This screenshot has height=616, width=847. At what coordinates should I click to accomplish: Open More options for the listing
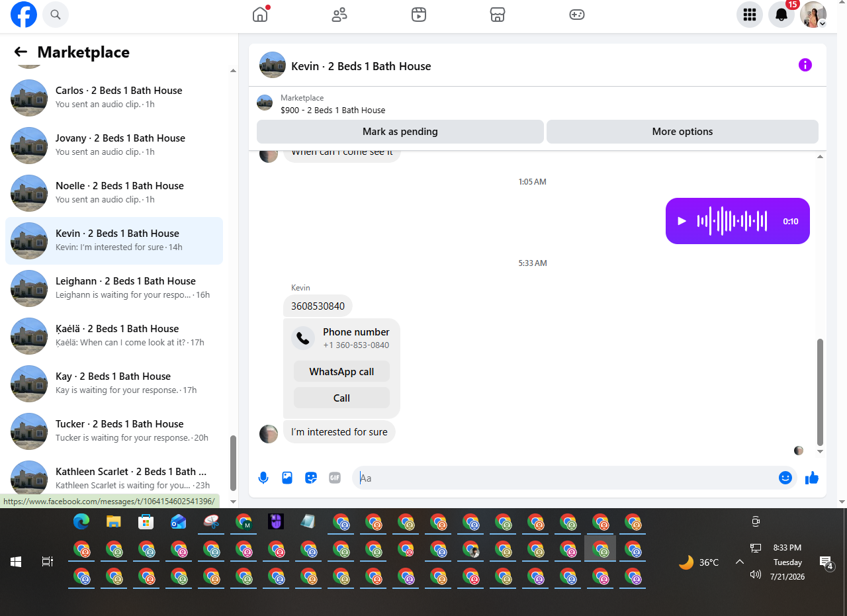[x=682, y=132]
